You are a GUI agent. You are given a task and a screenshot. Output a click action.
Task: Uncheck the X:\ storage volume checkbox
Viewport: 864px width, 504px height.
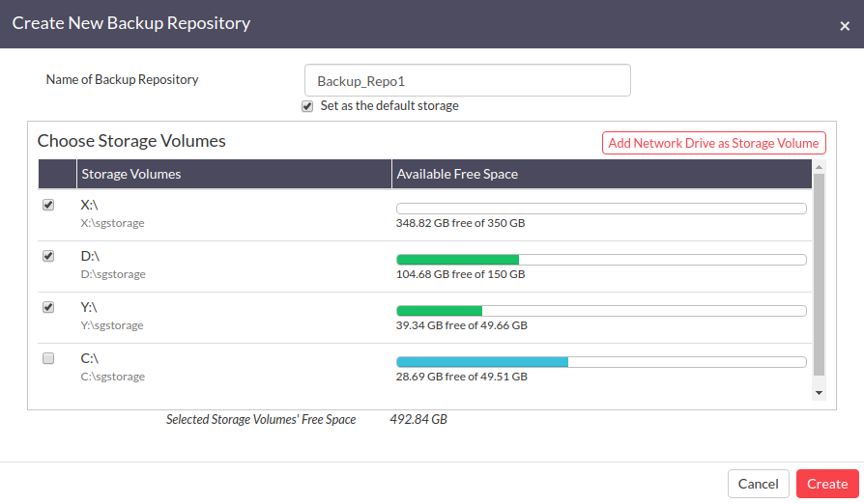tap(48, 205)
